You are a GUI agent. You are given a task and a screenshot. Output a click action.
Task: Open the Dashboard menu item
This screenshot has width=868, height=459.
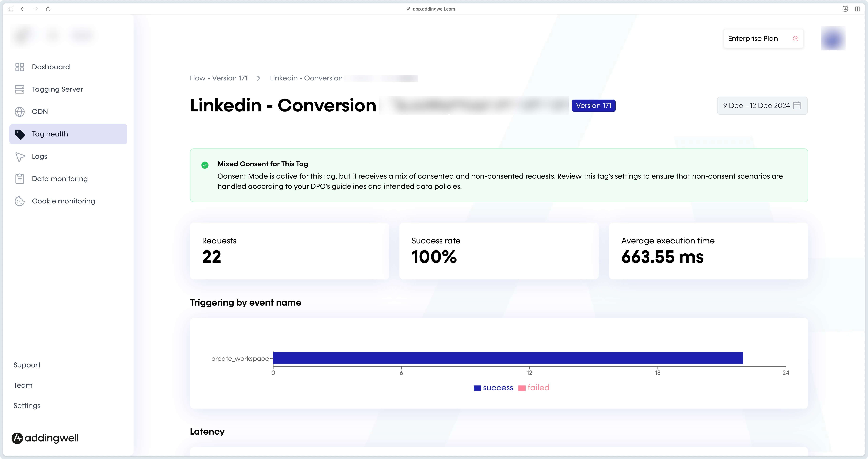[x=68, y=67]
